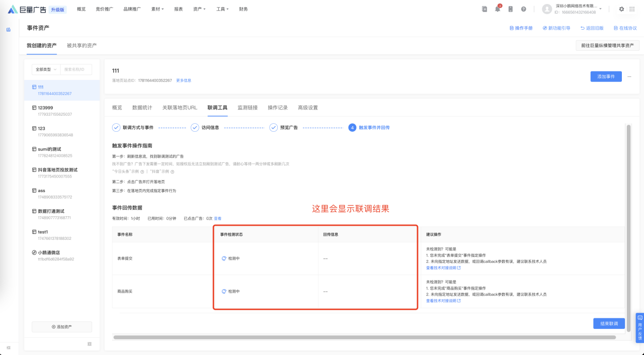Open the apps grid icon
Screen dimensions: 644x355
point(633,9)
